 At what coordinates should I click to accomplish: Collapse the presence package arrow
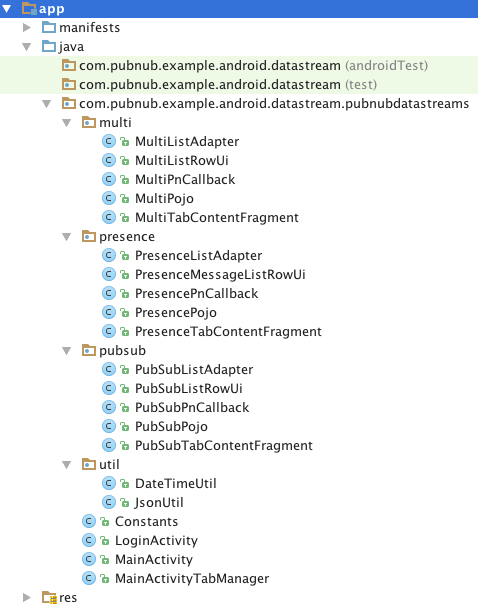pos(67,237)
